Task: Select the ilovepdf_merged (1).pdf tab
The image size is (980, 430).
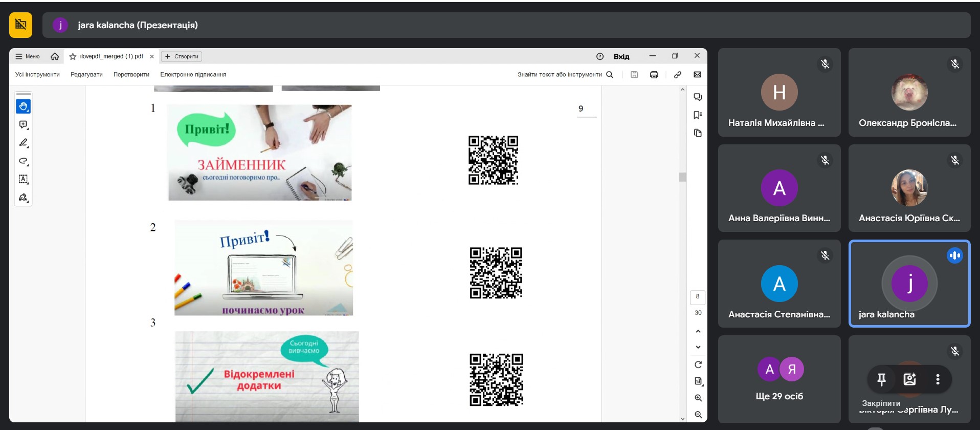Action: pos(112,56)
